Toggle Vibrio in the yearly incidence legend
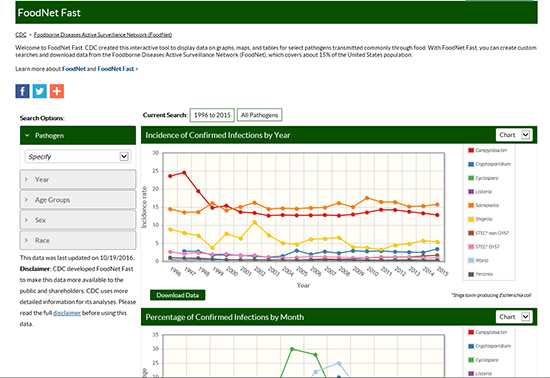Viewport: 550px width, 378px height. point(478,260)
